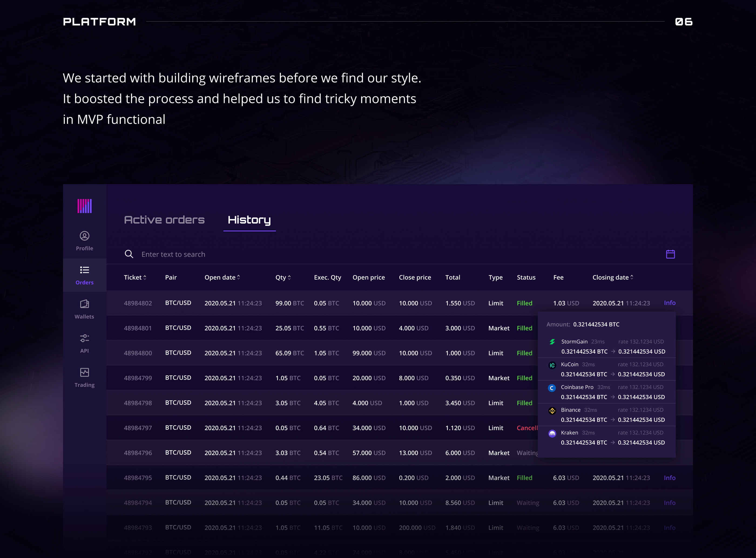Click the StormGain exchange icon
Viewport: 756px width, 558px height.
click(552, 342)
